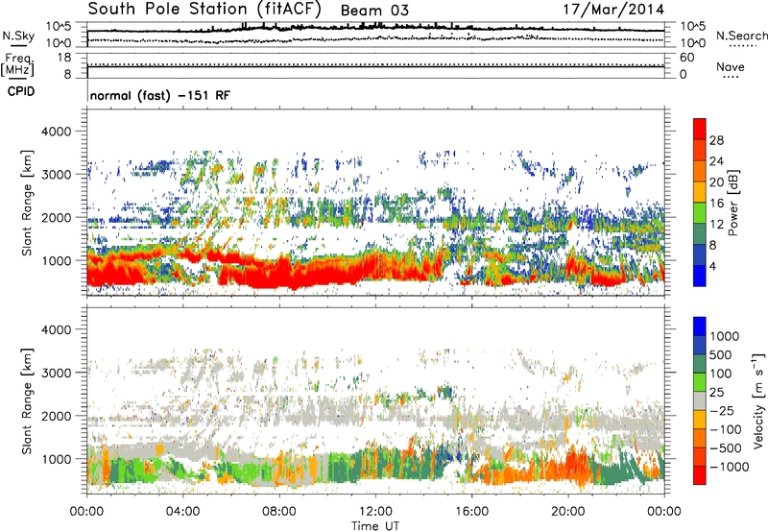768x532 pixels.
Task: Click the "N.Sky" axis label
Action: pos(18,36)
